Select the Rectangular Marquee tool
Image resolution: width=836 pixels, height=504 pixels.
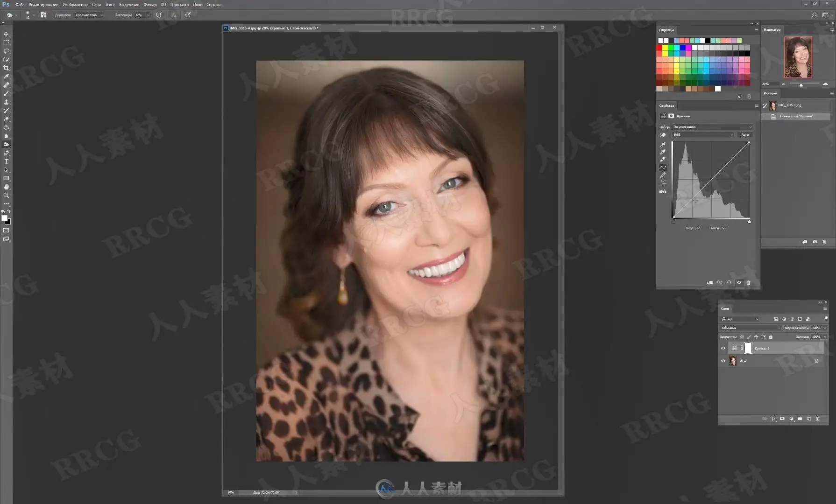point(6,42)
